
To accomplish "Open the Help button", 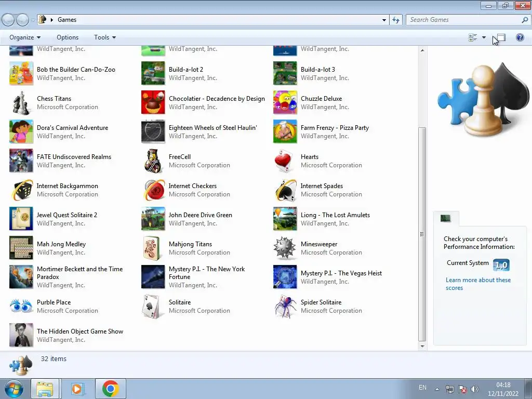I will [520, 37].
